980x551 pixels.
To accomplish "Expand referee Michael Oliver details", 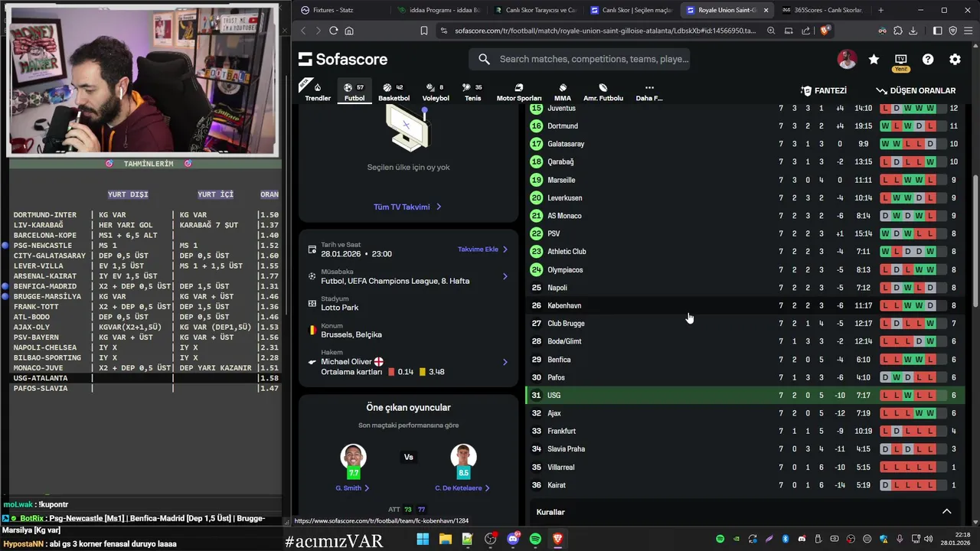I will click(409, 362).
